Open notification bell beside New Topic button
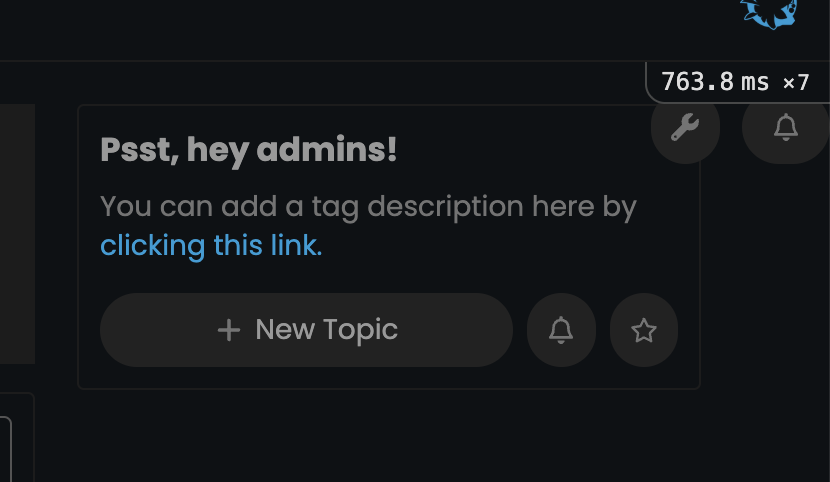Screen dimensions: 830x482 click(561, 330)
